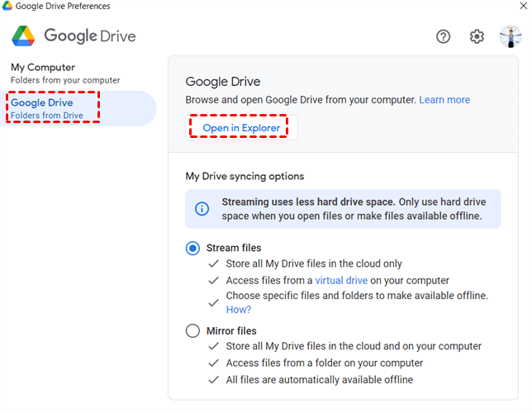Open the virtual drive link
The width and height of the screenshot is (532, 413).
coord(341,281)
